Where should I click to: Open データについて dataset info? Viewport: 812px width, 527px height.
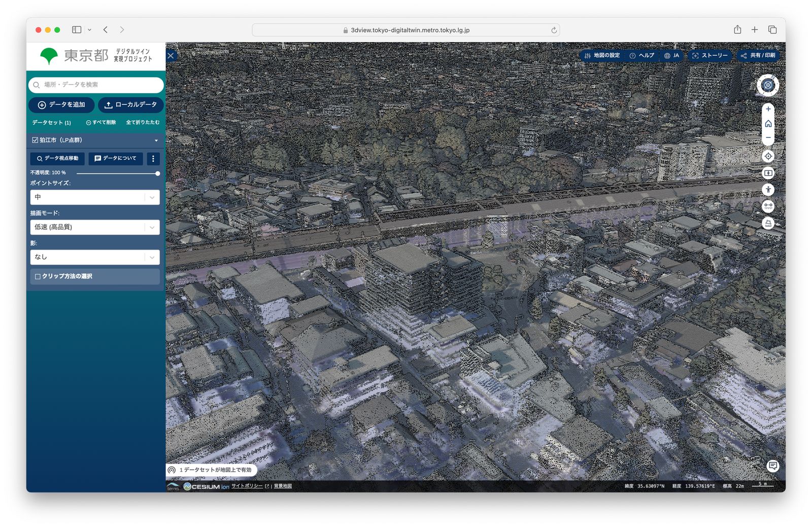[x=116, y=159]
